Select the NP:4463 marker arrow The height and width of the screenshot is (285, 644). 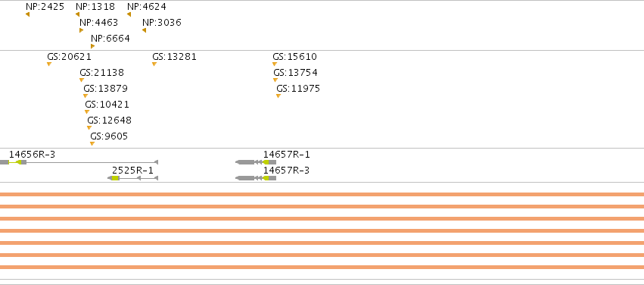(81, 30)
